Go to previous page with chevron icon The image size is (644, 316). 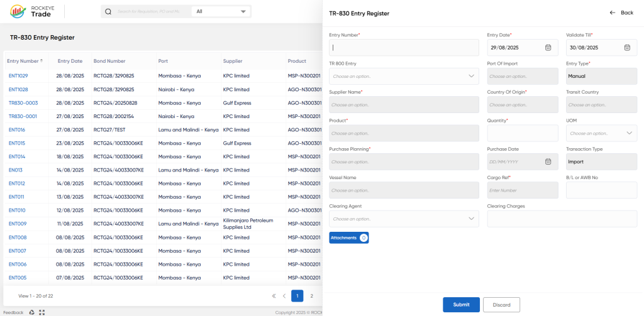coord(284,296)
